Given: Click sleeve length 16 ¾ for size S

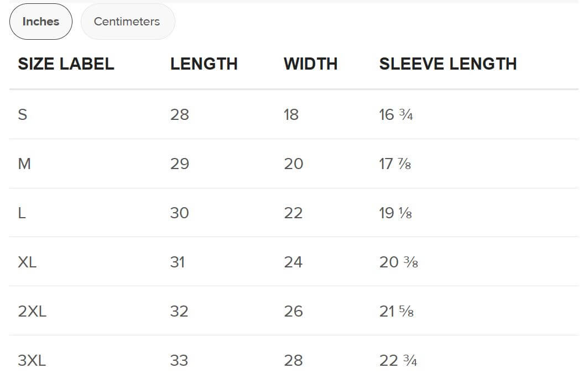Looking at the screenshot, I should coord(396,114).
